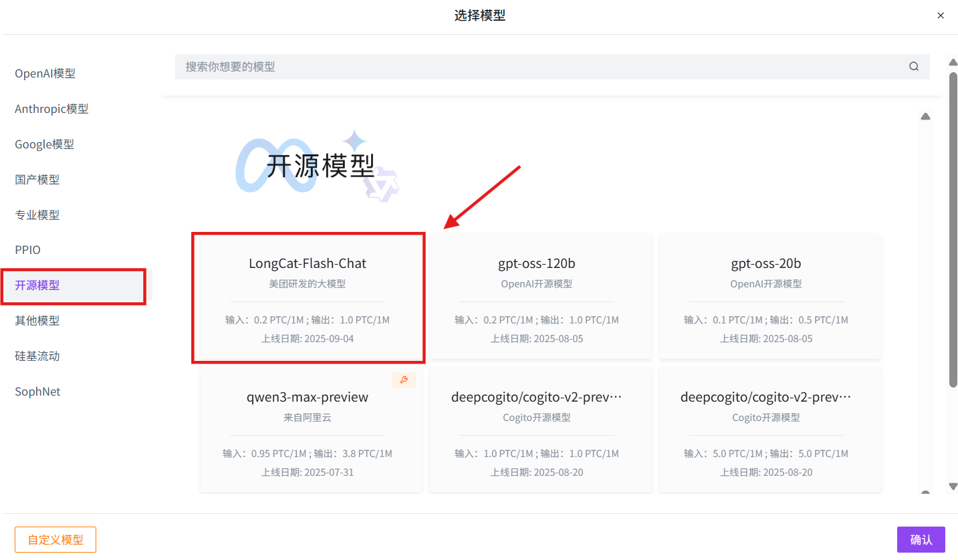The height and width of the screenshot is (560, 958).
Task: Open the SophNet category
Action: pyautogui.click(x=37, y=392)
